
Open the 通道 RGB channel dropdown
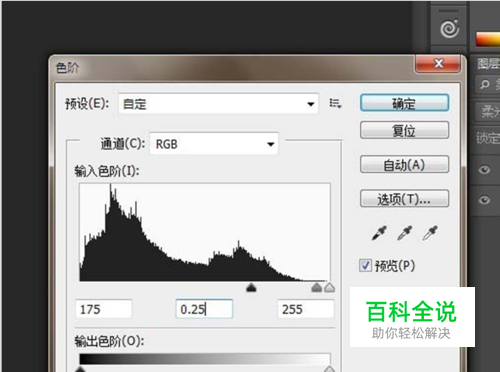click(x=214, y=144)
